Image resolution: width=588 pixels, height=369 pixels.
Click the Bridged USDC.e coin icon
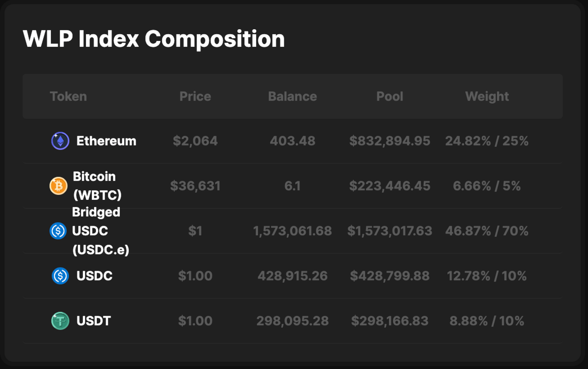point(58,231)
